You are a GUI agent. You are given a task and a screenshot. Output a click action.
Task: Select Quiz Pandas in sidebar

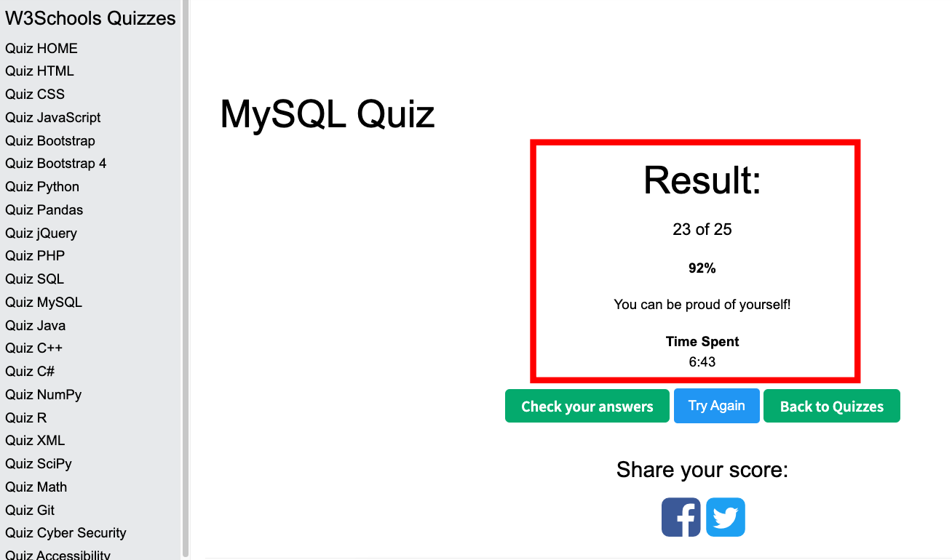pyautogui.click(x=44, y=209)
